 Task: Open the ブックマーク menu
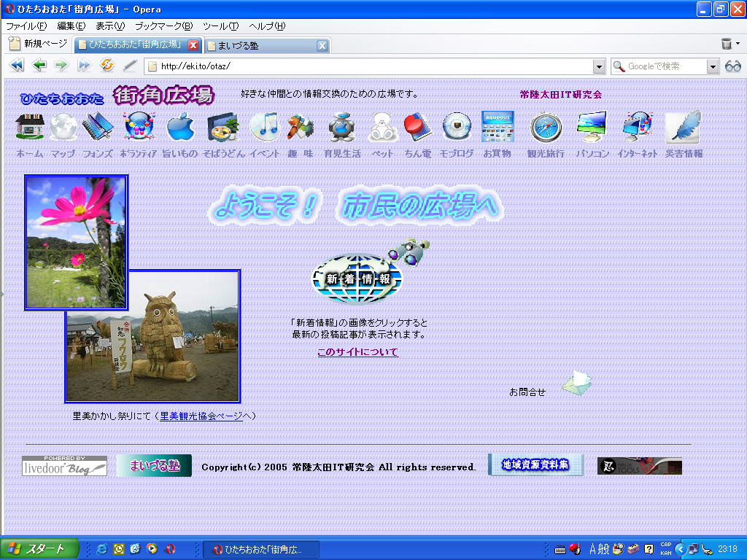tap(163, 26)
